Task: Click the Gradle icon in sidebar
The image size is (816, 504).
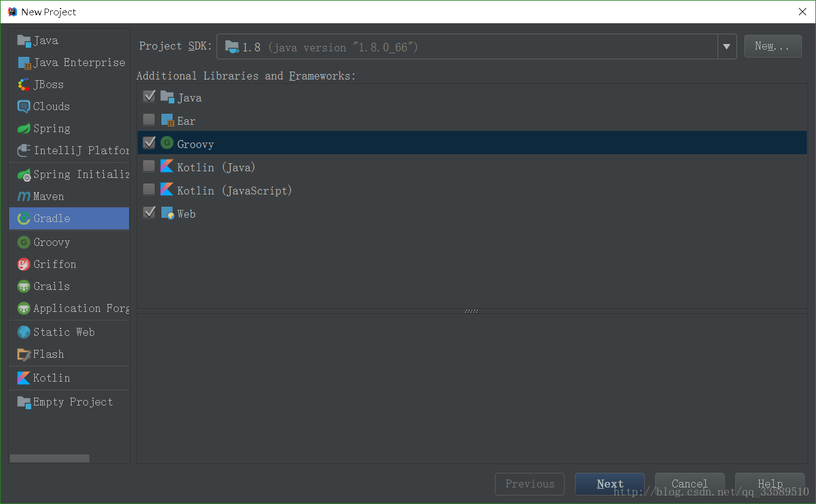Action: 24,219
